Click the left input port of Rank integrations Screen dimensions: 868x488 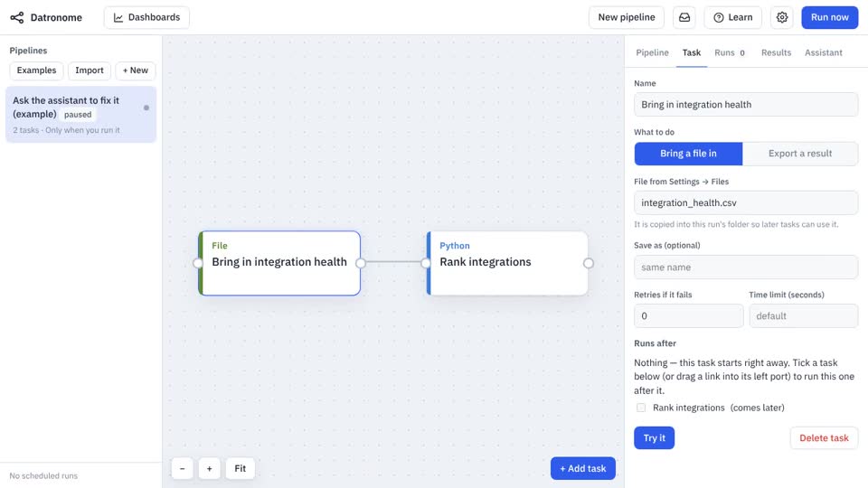coord(426,263)
